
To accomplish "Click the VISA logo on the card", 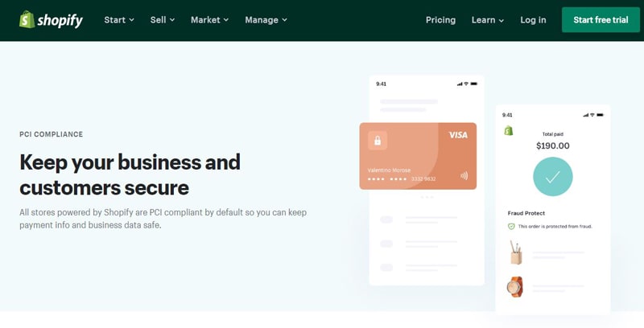I will [x=458, y=135].
